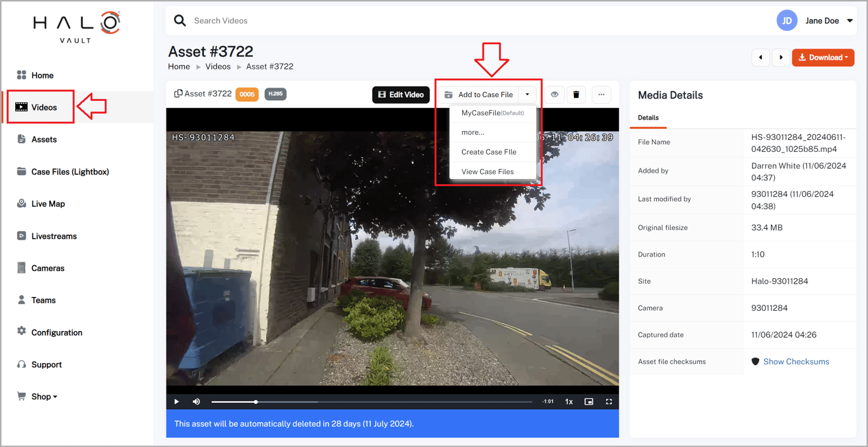Click the trash delete asset icon
The height and width of the screenshot is (447, 868).
point(576,95)
